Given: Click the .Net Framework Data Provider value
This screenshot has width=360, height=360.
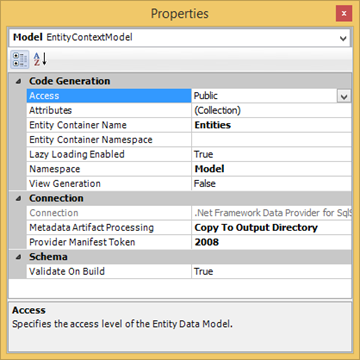Looking at the screenshot, I should click(271, 213).
